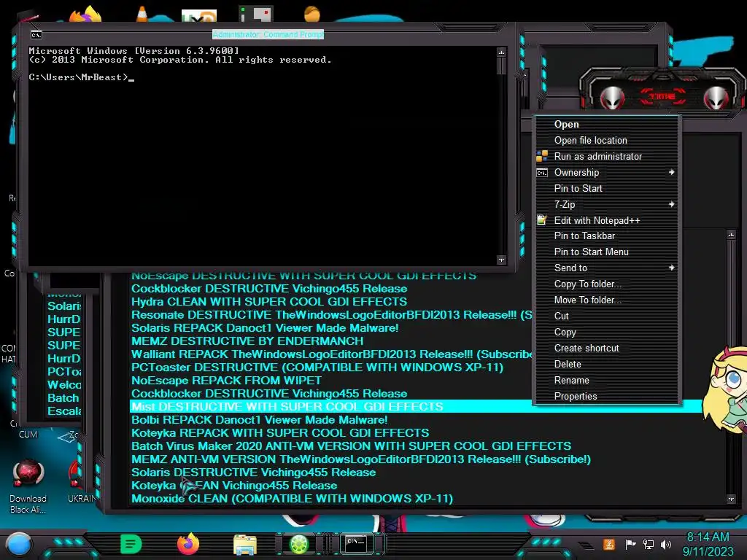
Task: Select the Batch Virus Maker 2020 ANTI-VM entry
Action: (351, 446)
